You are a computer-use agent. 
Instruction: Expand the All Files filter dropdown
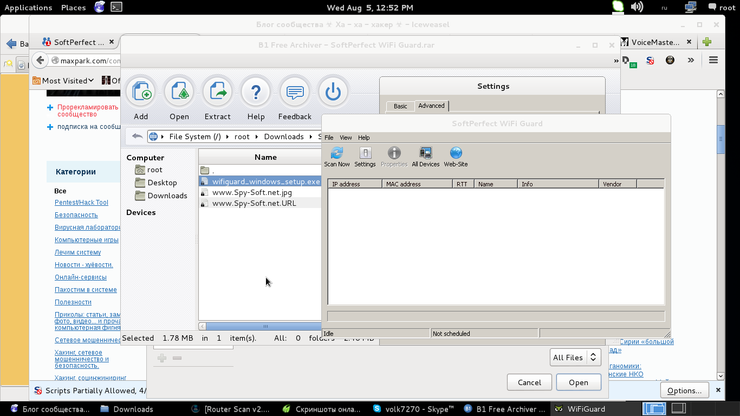575,357
